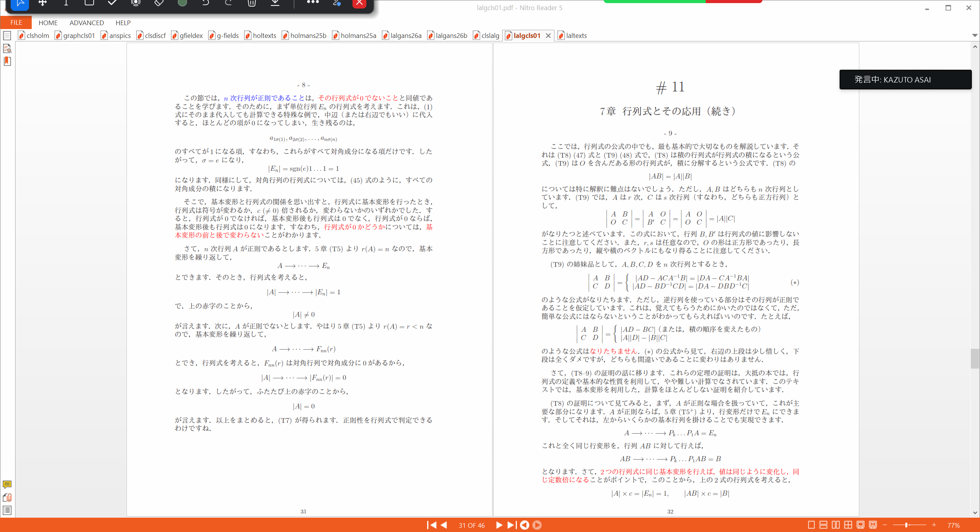Zoom in with the plus button
This screenshot has height=532, width=980.
[x=934, y=525]
